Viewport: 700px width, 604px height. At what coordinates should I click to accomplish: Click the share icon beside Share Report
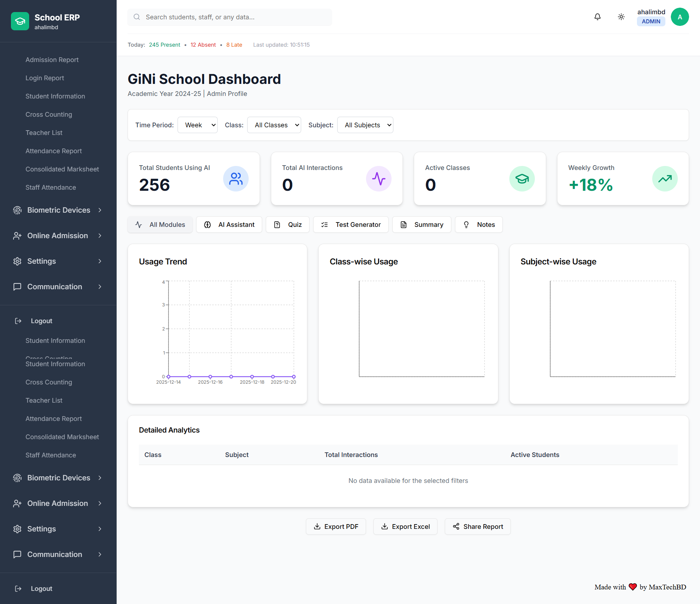click(456, 526)
